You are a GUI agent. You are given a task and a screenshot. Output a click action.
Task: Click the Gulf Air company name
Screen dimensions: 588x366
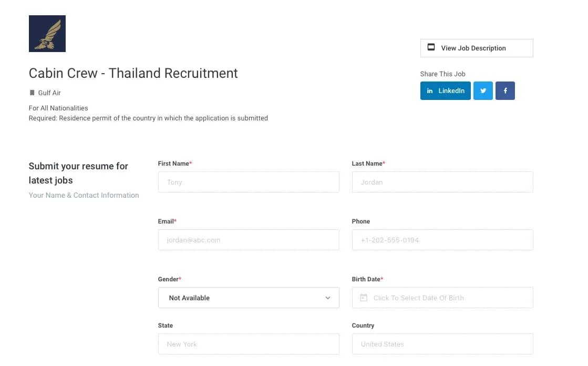(49, 93)
